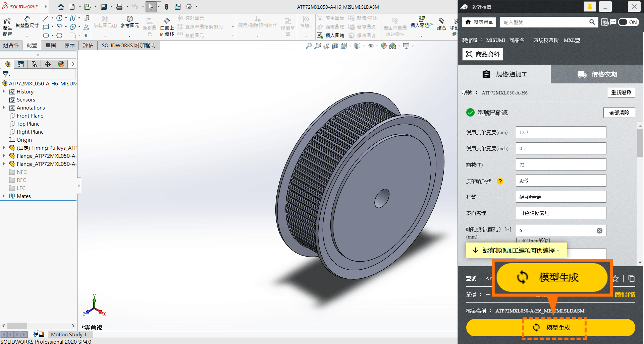Toggle the ON switch in design window

628,22
